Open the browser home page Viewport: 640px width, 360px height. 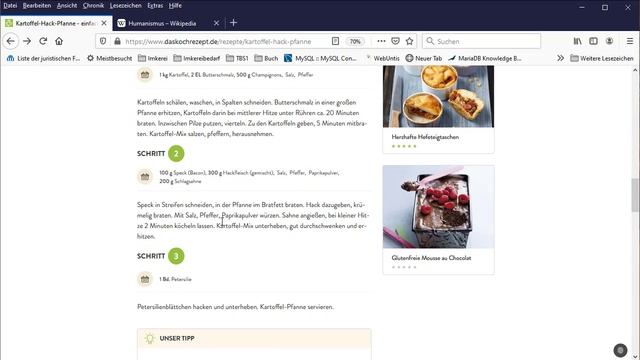point(59,41)
